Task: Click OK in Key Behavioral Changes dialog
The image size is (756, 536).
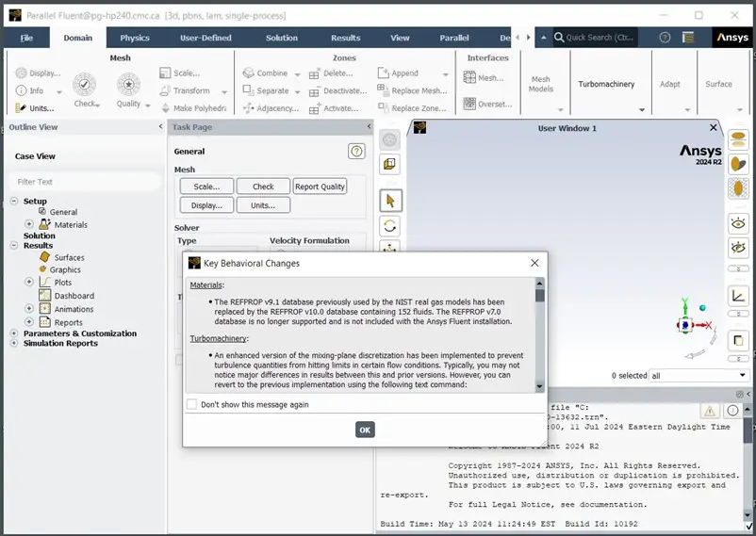Action: click(x=365, y=430)
